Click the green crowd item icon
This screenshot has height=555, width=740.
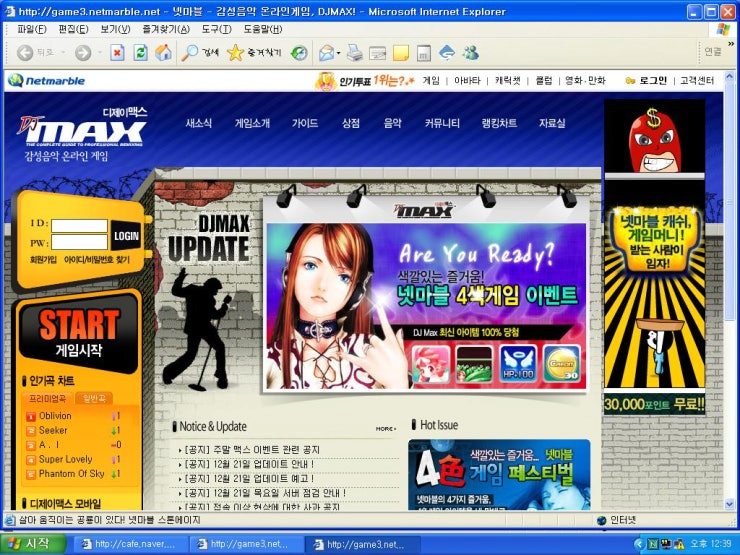click(x=474, y=363)
